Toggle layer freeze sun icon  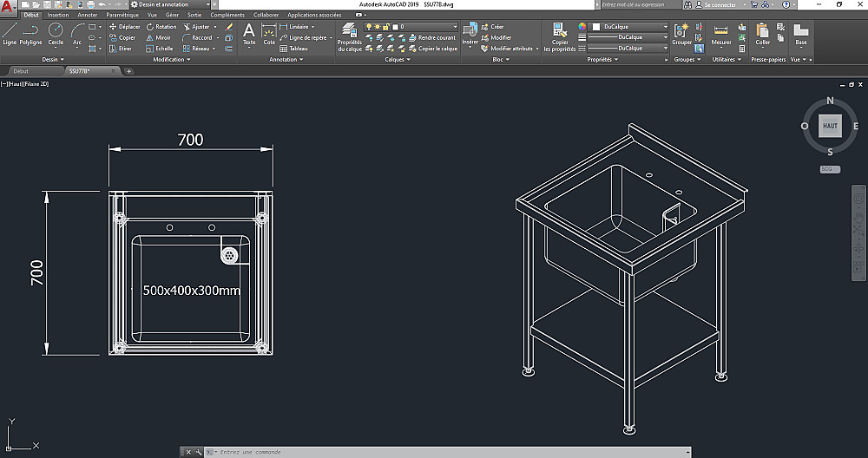tap(378, 27)
